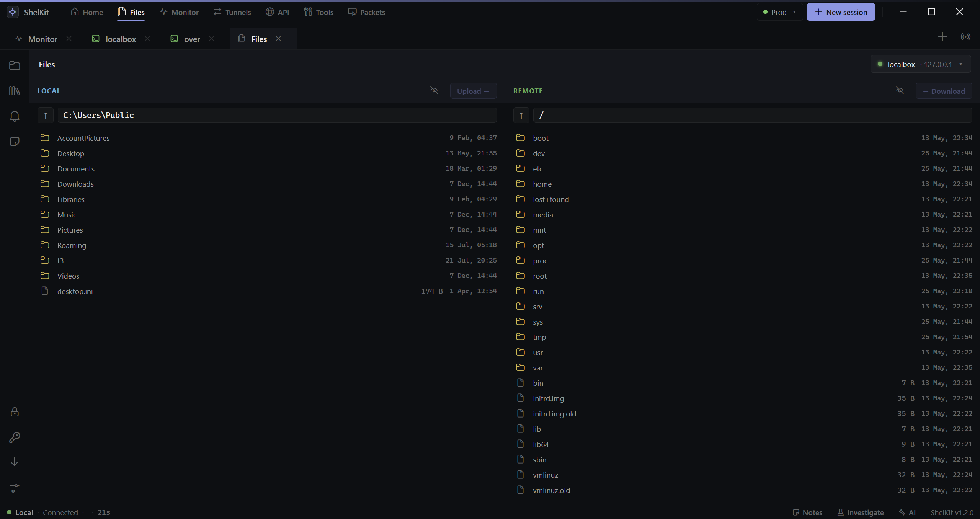980x519 pixels.
Task: Close the over session tab
Action: click(x=211, y=39)
